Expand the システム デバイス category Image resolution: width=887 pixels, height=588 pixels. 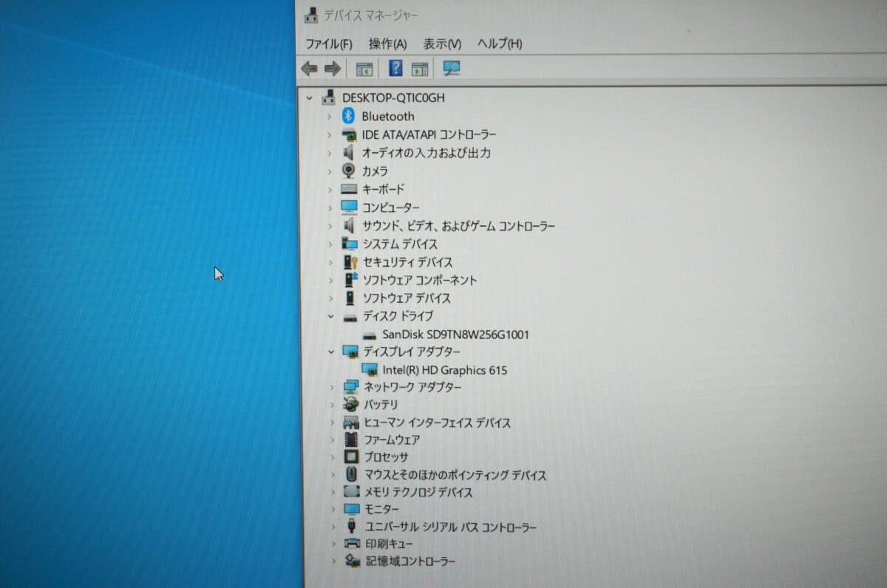pyautogui.click(x=330, y=244)
